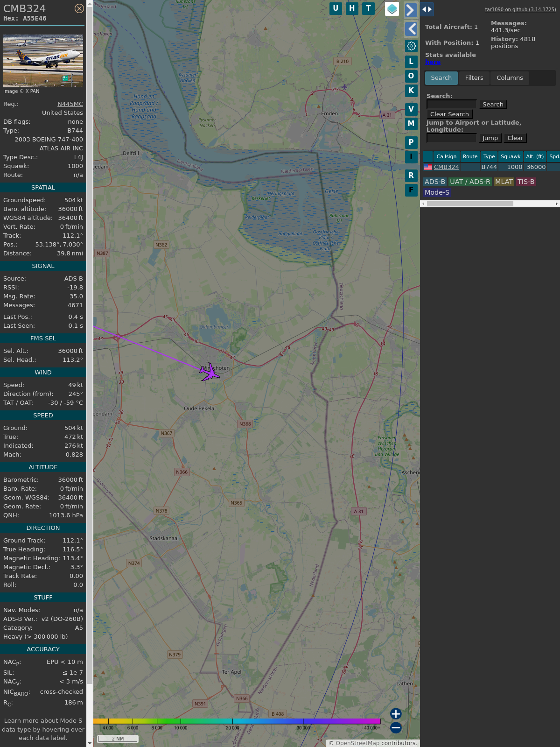Image resolution: width=560 pixels, height=747 pixels.
Task: Click the Clear button next to Jump
Action: (x=515, y=138)
